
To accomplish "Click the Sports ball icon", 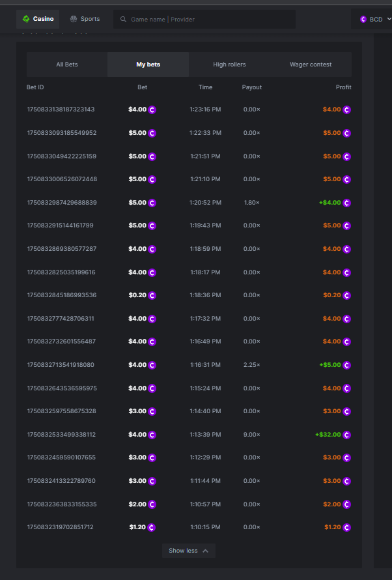I will 74,19.
